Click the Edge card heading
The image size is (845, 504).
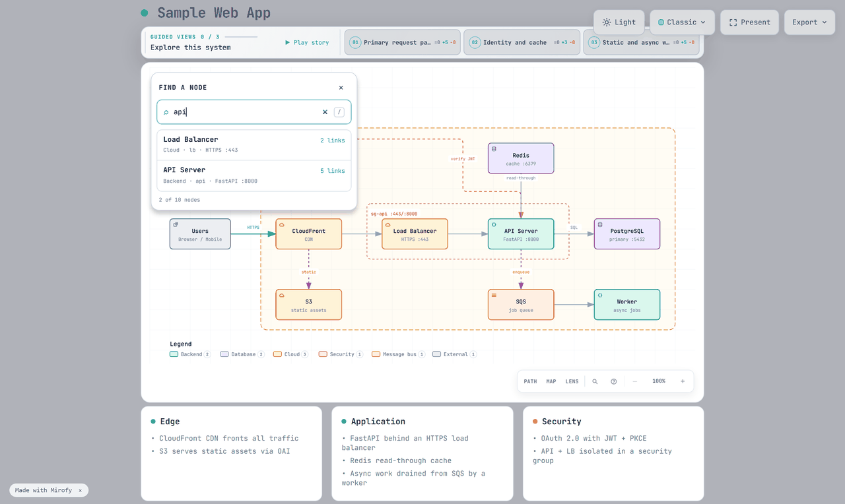[x=170, y=422]
